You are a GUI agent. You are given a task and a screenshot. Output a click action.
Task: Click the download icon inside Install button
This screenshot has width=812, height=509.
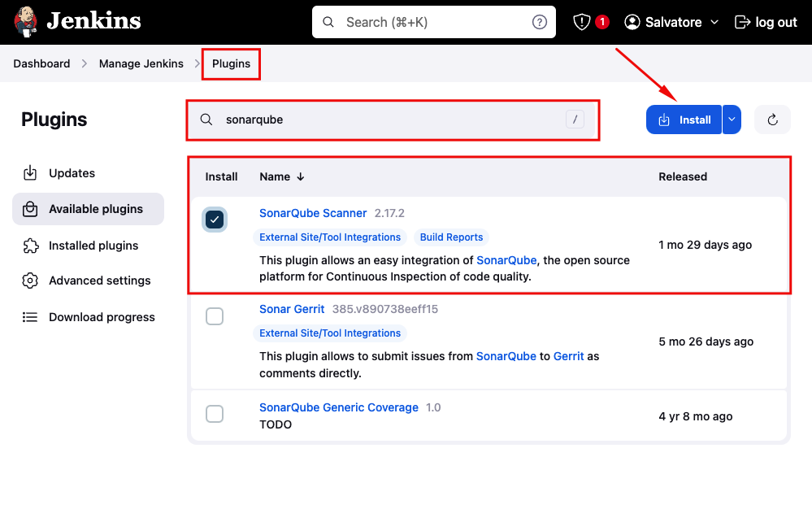click(x=664, y=120)
